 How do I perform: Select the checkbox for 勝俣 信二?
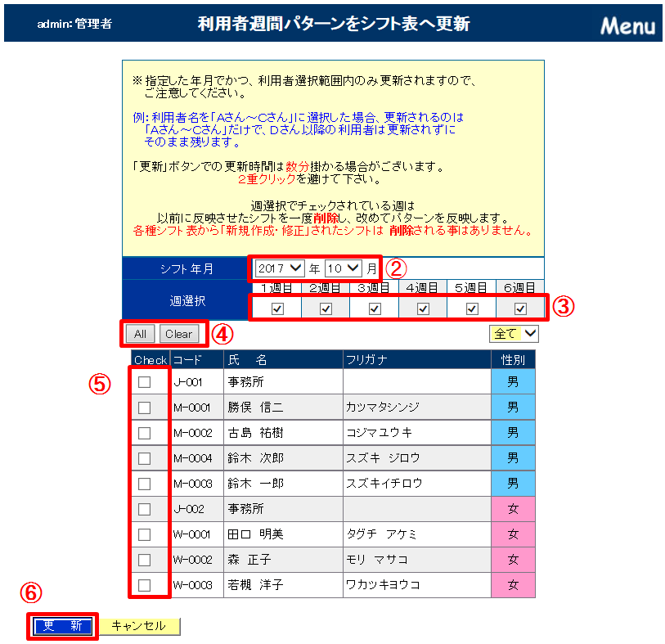tap(145, 408)
